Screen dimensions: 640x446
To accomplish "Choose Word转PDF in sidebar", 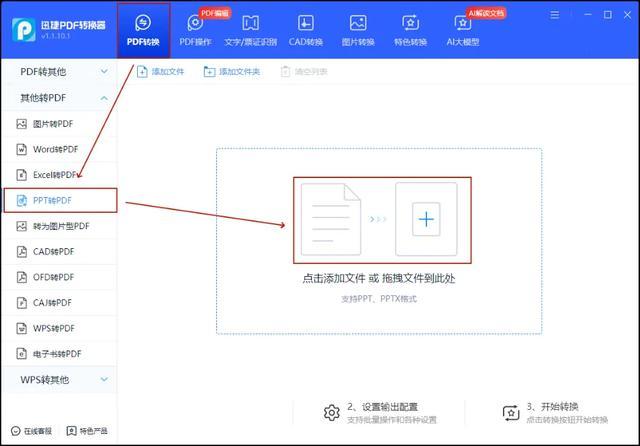I will click(x=60, y=149).
